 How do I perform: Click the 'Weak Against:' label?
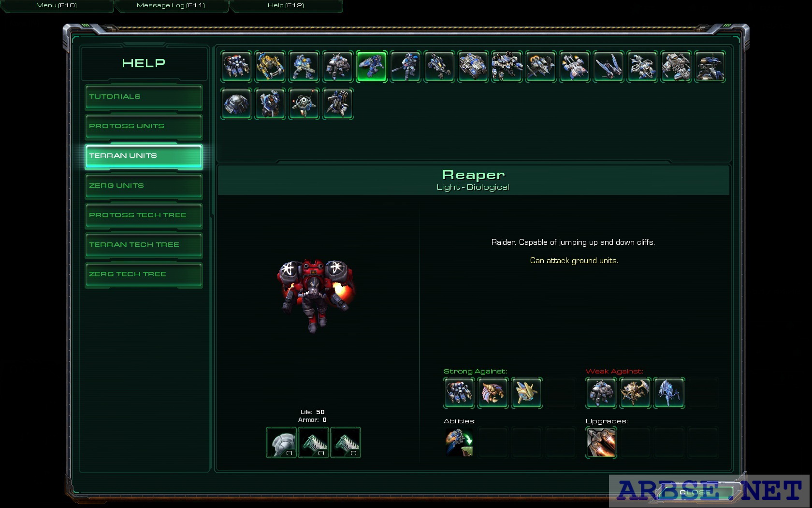(x=614, y=372)
